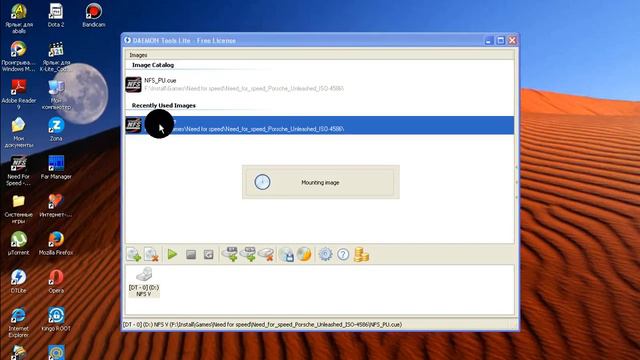Open Need For Speed desktop shortcut
The width and height of the screenshot is (640, 360).
19,171
